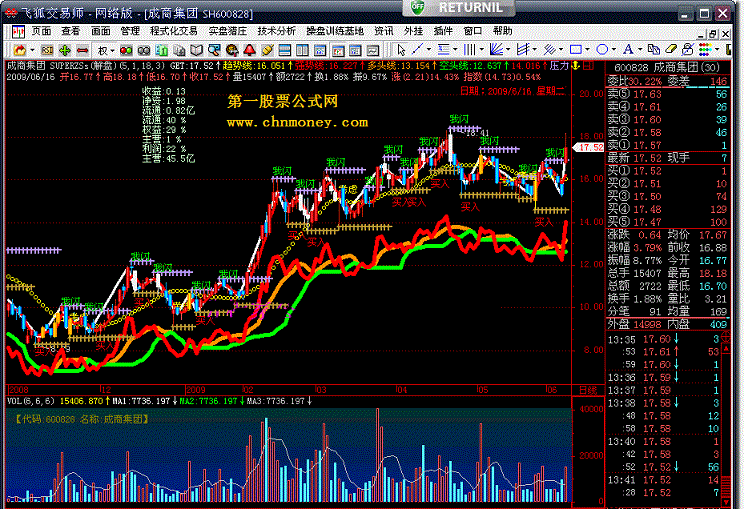
Task: Select the parallel diagonal lines tool
Action: pyautogui.click(x=549, y=49)
